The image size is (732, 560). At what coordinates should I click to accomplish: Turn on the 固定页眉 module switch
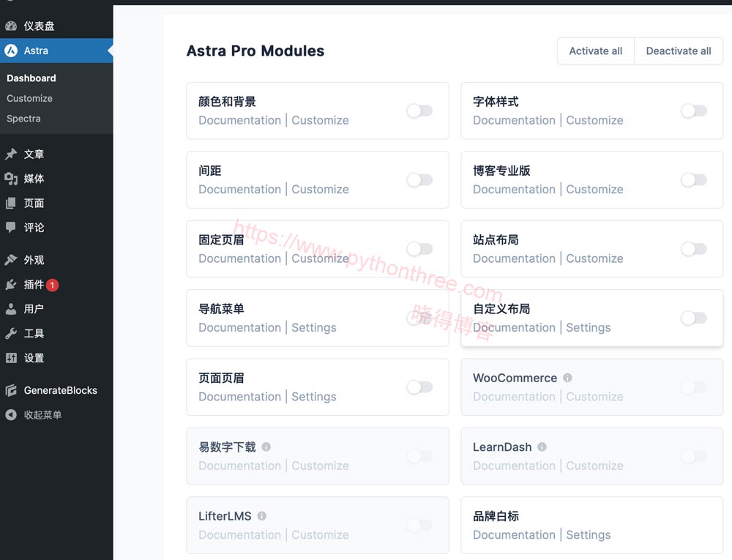coord(419,249)
